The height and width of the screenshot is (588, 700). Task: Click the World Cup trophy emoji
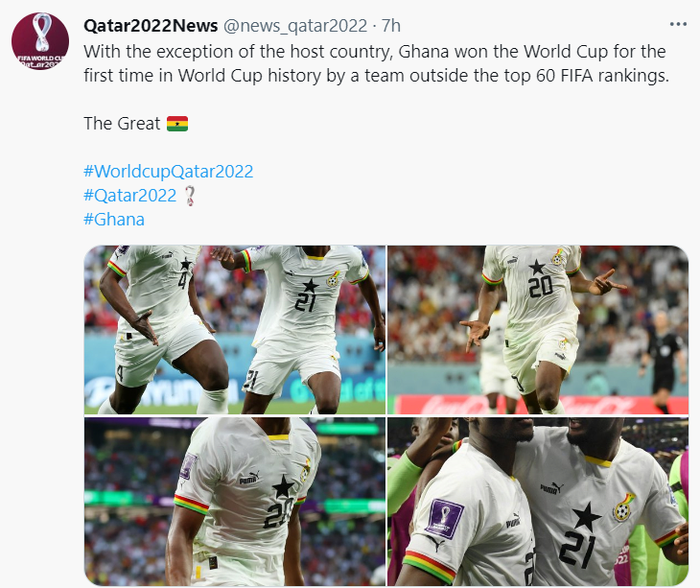pyautogui.click(x=190, y=196)
